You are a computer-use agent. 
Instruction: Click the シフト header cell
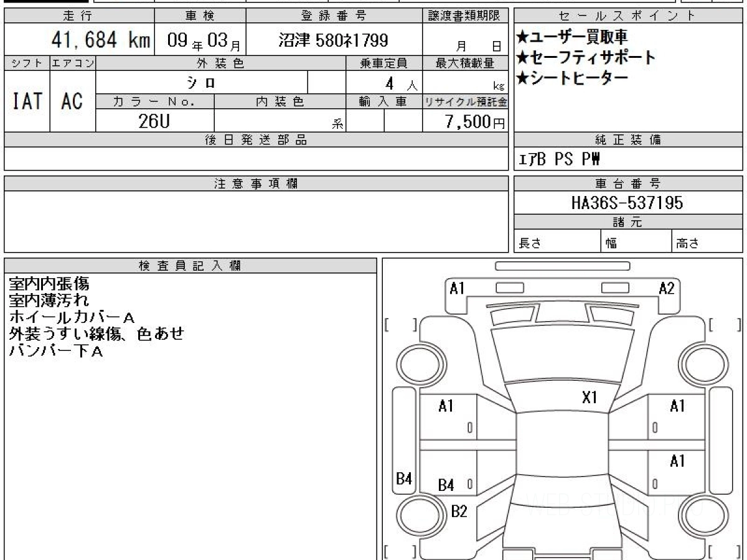[27, 63]
